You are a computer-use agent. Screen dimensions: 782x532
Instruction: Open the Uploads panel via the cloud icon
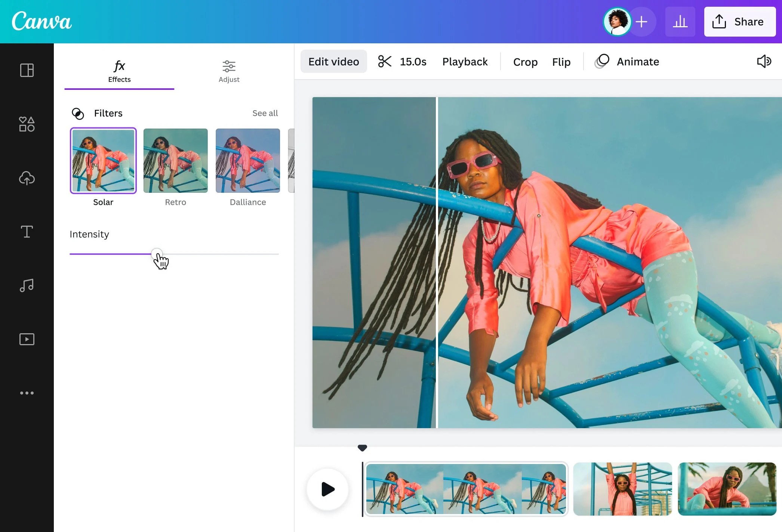point(27,178)
